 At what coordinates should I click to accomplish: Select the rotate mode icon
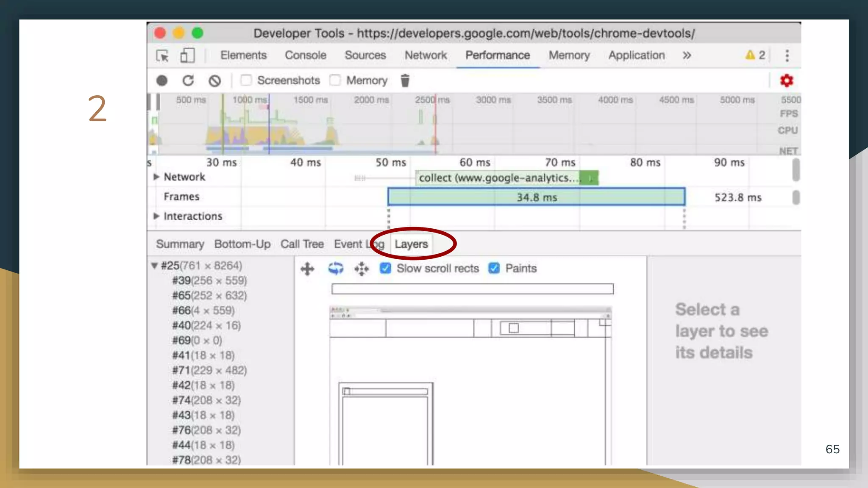click(x=336, y=269)
